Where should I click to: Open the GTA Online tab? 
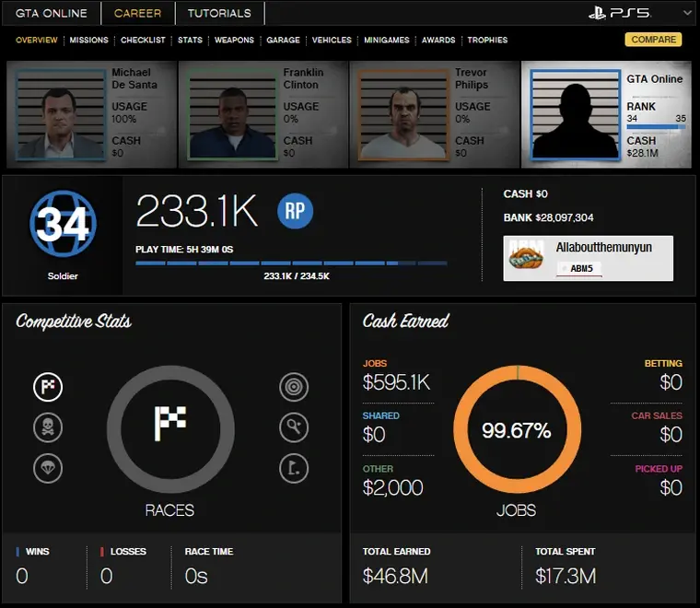click(x=52, y=14)
